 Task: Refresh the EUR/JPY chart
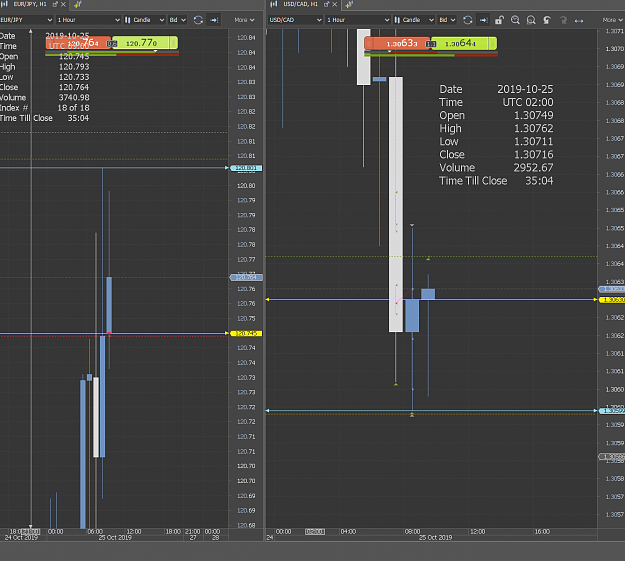click(198, 20)
